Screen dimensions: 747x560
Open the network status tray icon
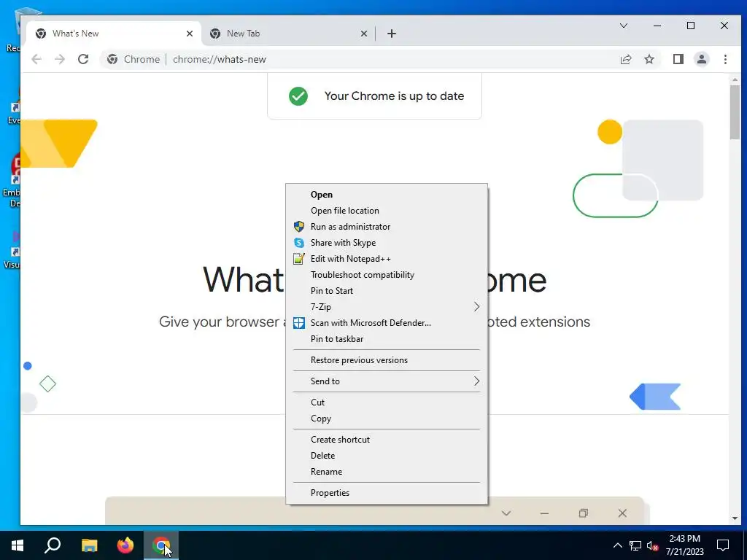[635, 545]
